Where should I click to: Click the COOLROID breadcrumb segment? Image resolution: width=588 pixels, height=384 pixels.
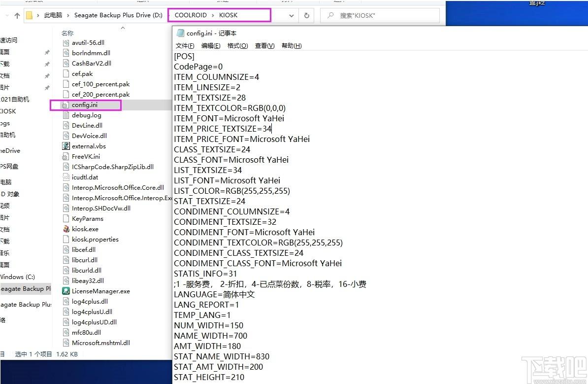191,15
